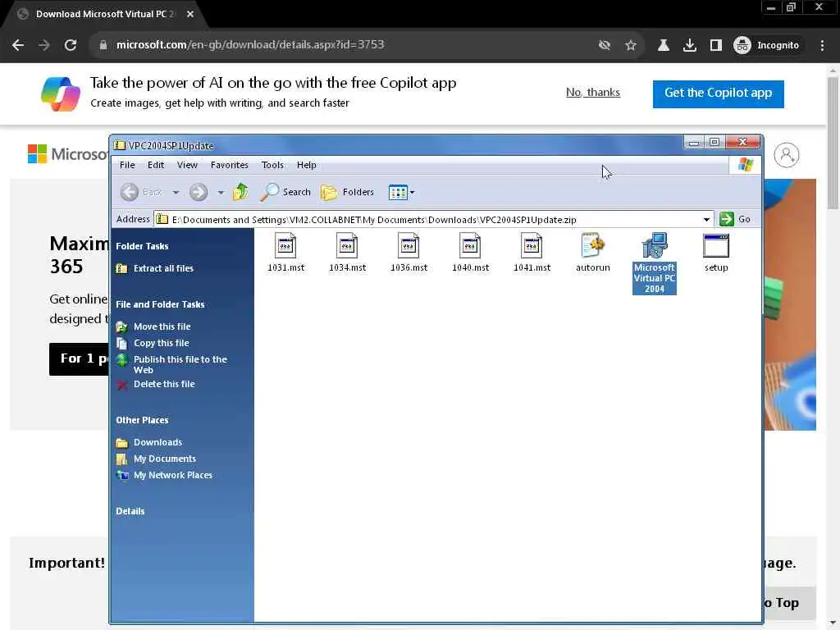Viewport: 840px width, 630px height.
Task: Open the Forward history dropdown arrow
Action: (x=221, y=192)
